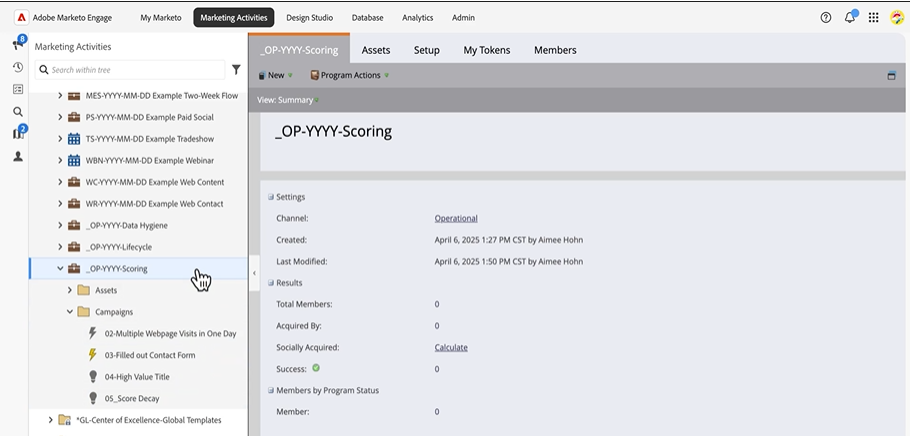Collapse the Settings section toggle

[270, 197]
